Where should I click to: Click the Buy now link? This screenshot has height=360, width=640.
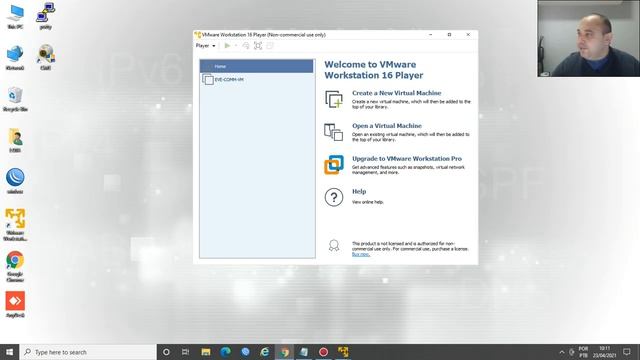tap(361, 254)
